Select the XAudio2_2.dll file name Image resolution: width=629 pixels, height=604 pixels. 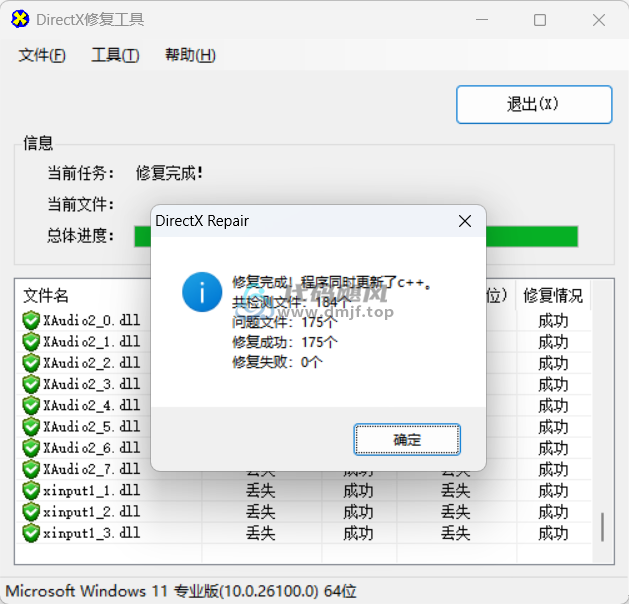coord(92,363)
